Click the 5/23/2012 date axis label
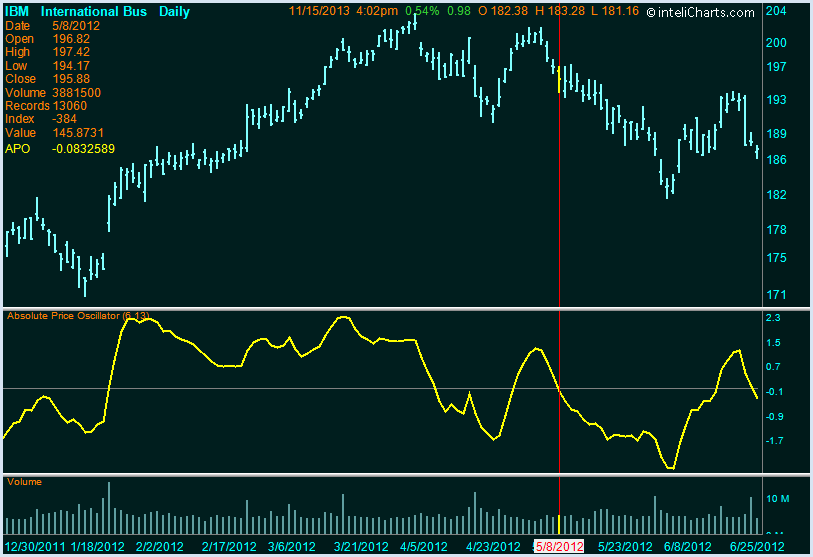The width and height of the screenshot is (813, 557). [x=625, y=547]
